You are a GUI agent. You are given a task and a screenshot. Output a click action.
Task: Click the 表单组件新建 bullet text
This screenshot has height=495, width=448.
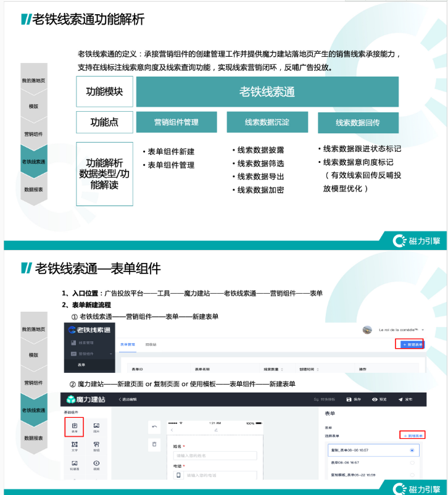click(171, 152)
